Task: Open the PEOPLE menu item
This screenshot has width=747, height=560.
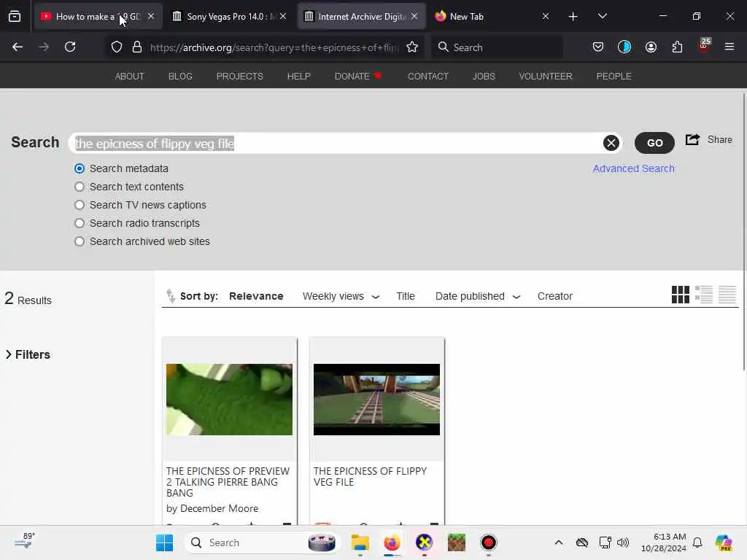Action: 614,76
